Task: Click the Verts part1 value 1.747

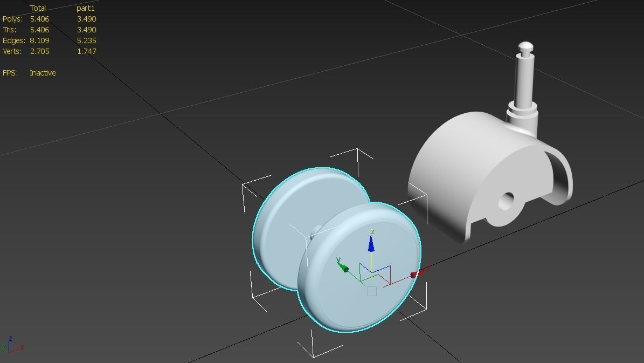Action: point(86,51)
